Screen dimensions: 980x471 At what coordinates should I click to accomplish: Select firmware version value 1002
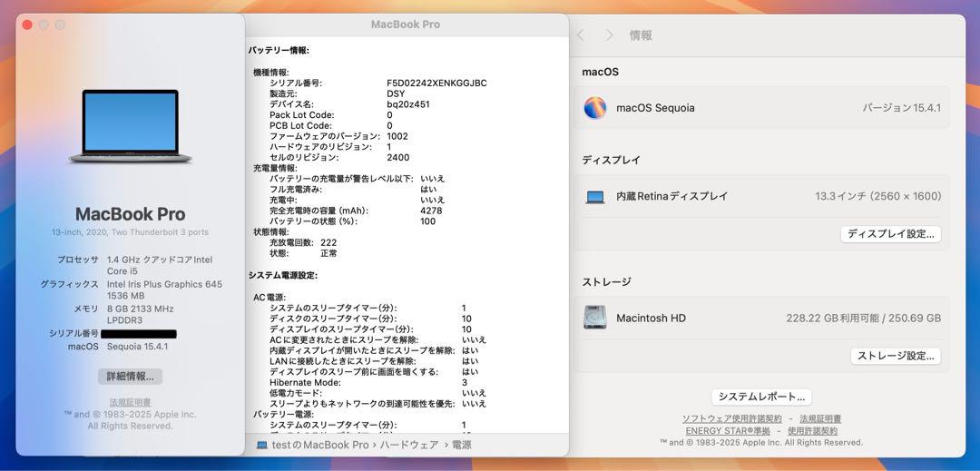pyautogui.click(x=397, y=136)
